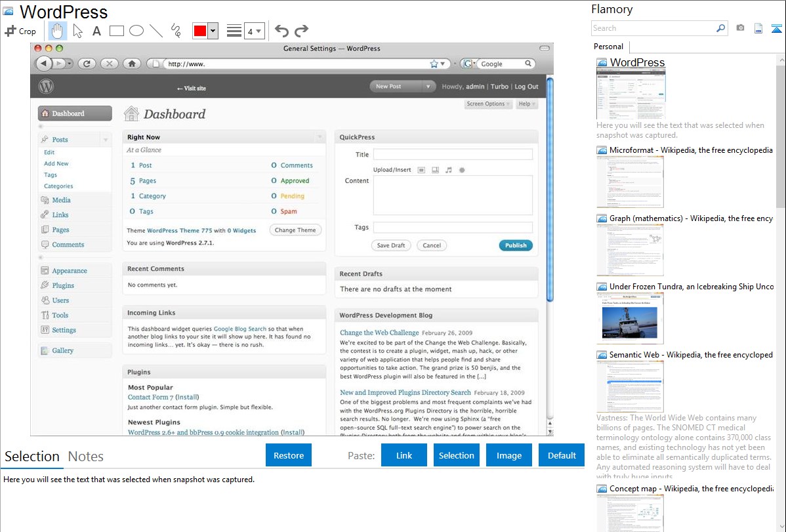This screenshot has height=532, width=786.
Task: Click the bookmark star in address bar
Action: 434,64
